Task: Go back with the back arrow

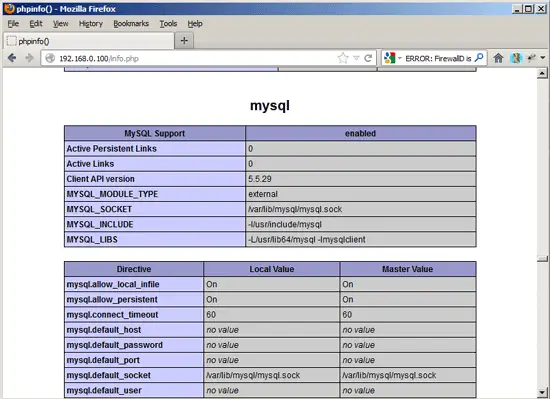Action: tap(12, 58)
